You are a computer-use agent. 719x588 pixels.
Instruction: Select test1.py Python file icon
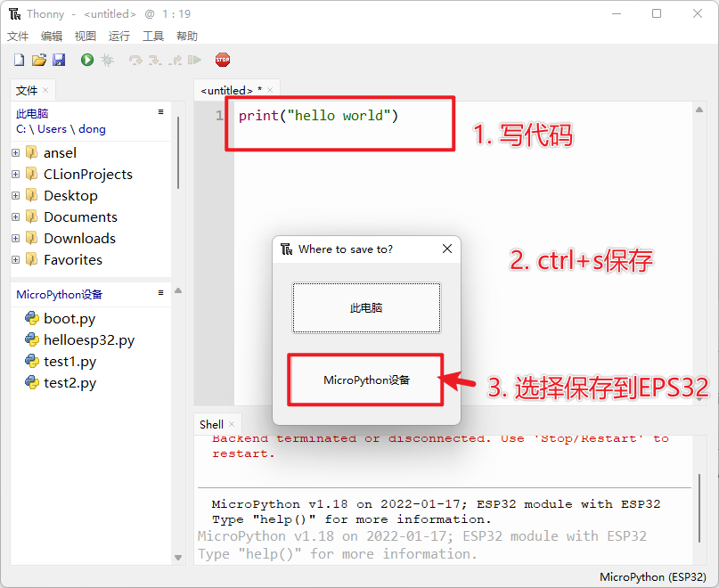pos(32,361)
